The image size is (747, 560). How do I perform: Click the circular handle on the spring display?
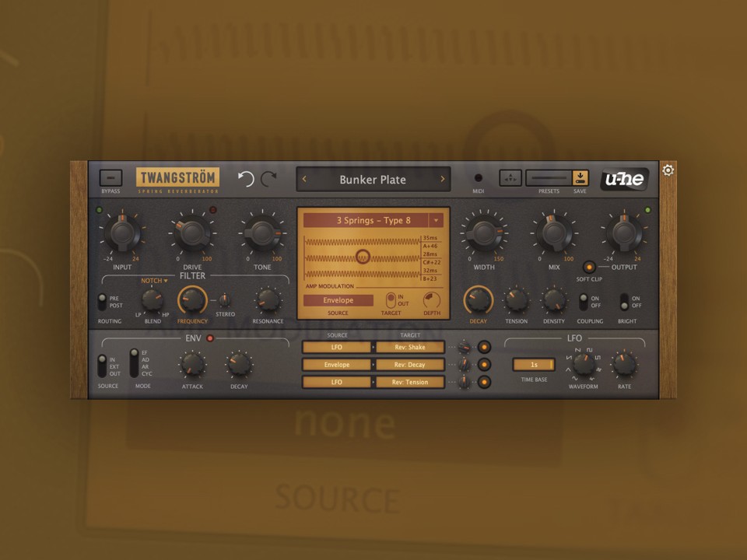tap(363, 257)
